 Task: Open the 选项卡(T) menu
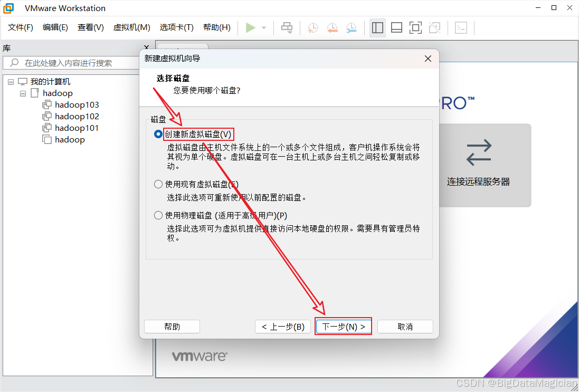click(x=176, y=27)
